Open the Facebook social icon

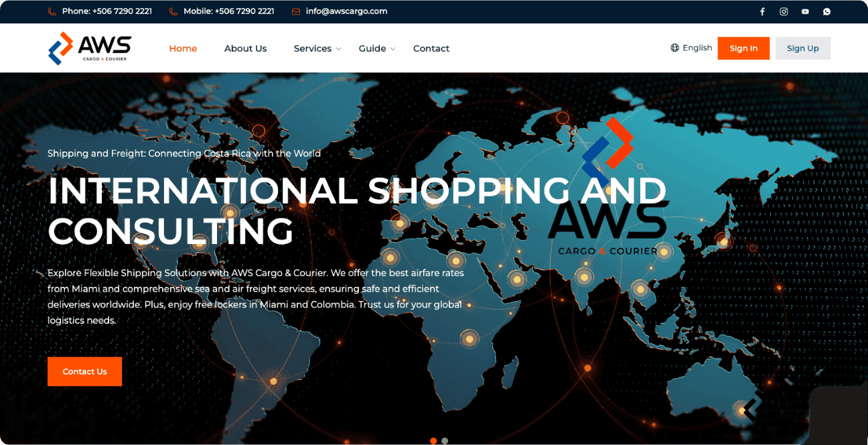[x=762, y=11]
